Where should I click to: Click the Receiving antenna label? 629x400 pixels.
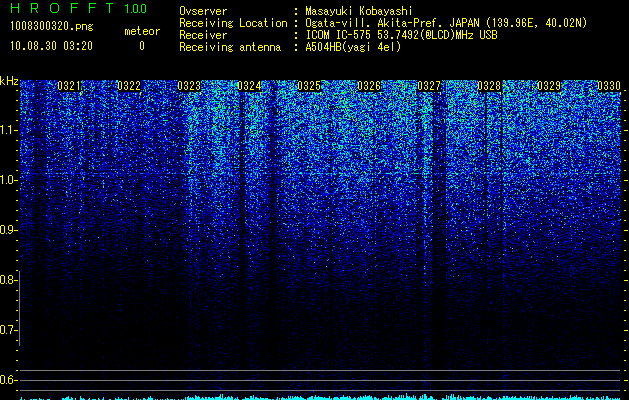click(230, 47)
